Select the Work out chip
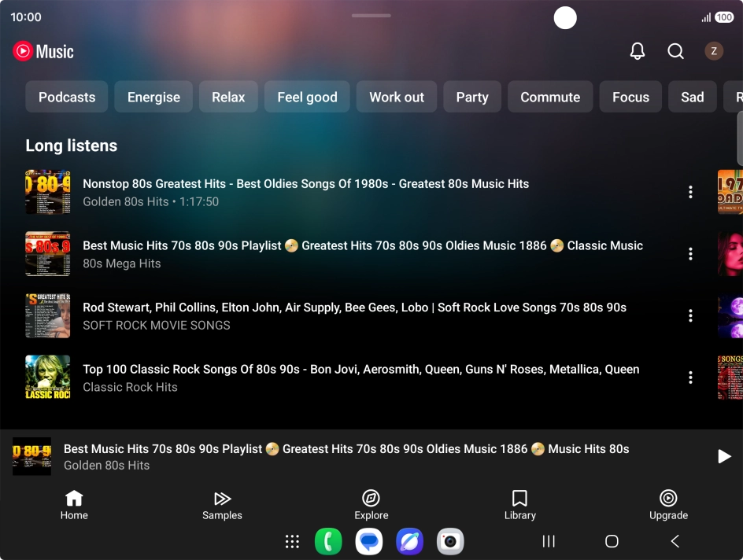 click(397, 97)
